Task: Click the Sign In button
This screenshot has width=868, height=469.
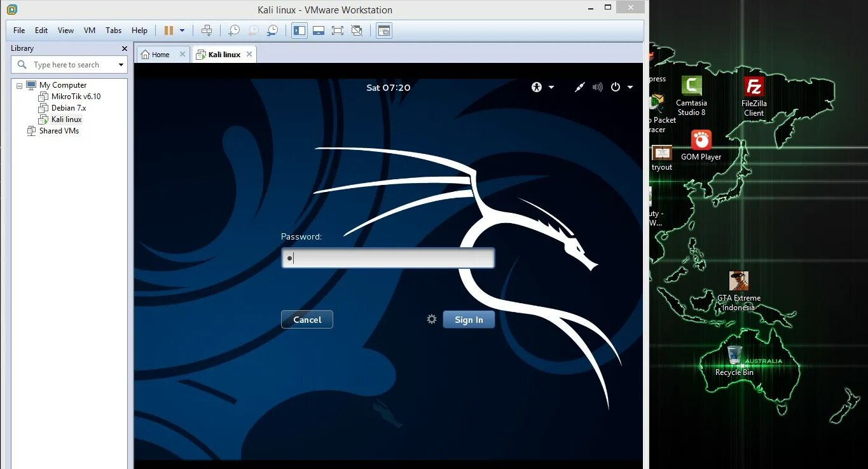Action: tap(469, 320)
